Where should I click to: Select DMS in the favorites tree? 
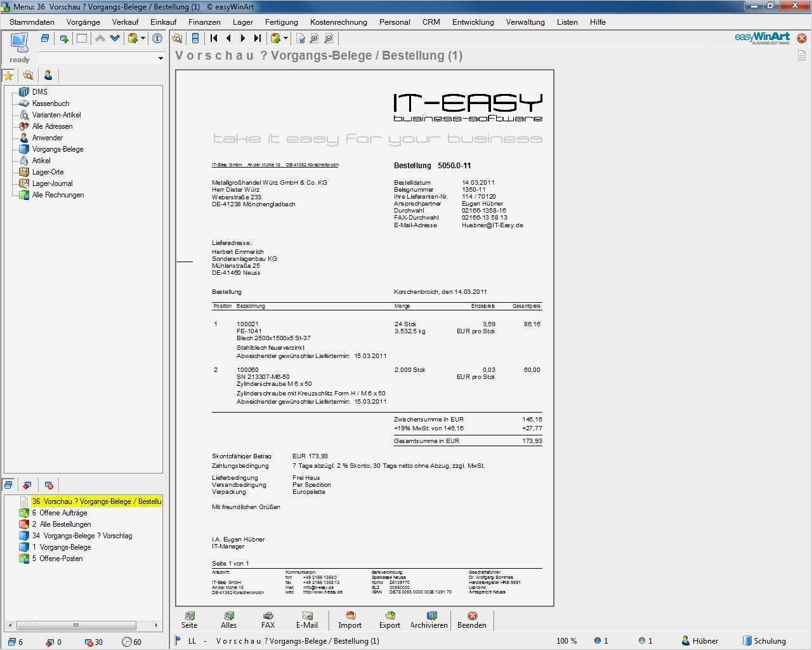click(40, 92)
